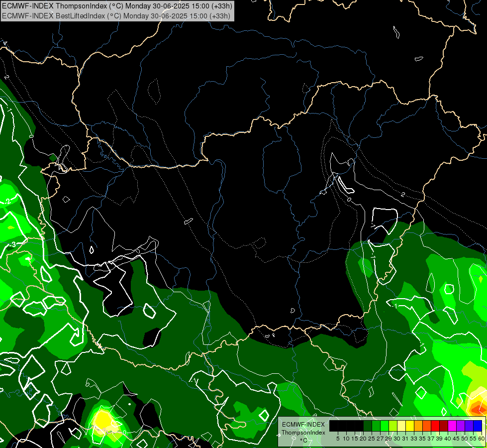Click the legend value 20

363,439
